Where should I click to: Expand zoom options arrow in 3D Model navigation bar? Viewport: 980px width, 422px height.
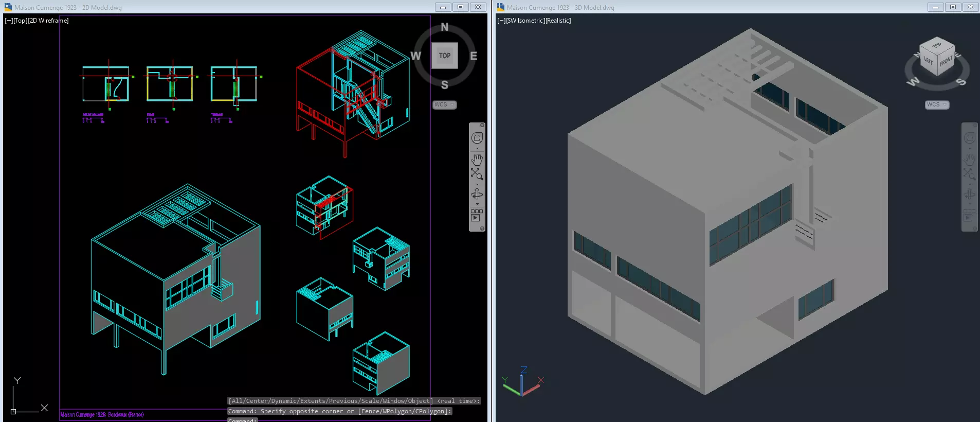tap(970, 184)
